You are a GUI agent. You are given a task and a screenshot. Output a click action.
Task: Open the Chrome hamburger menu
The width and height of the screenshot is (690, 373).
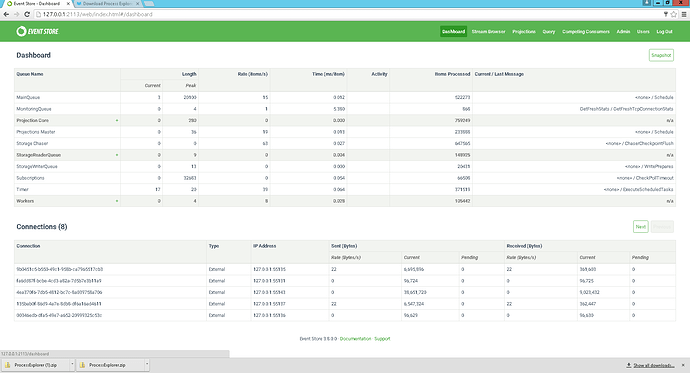[684, 14]
